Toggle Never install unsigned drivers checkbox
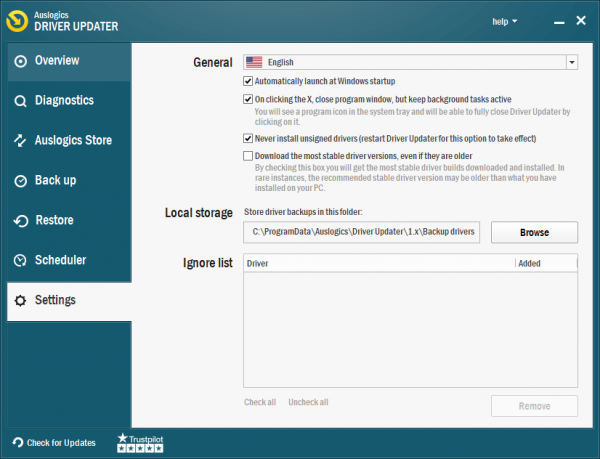Viewport: 600px width, 459px height. [x=248, y=138]
